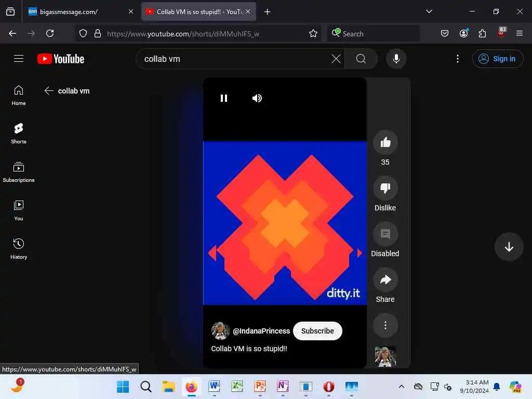Like the Short with 35 likes
Viewport: 532px width, 399px height.
385,142
